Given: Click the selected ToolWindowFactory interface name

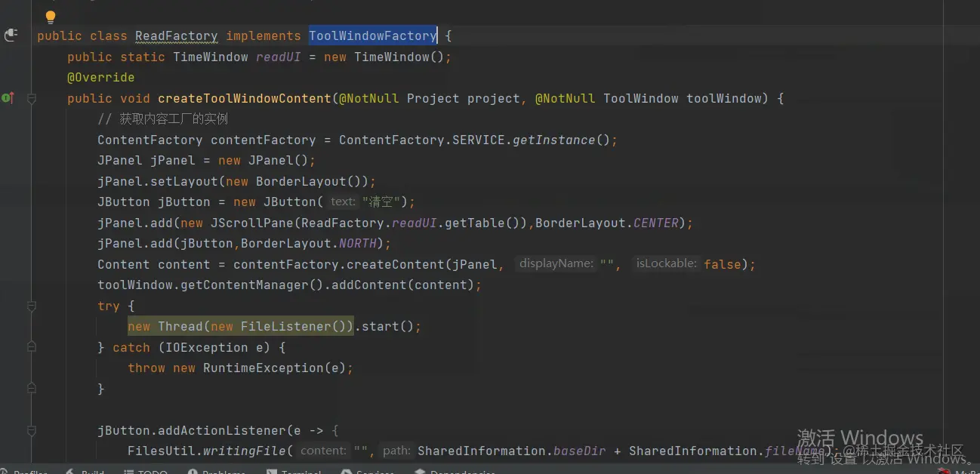Looking at the screenshot, I should coord(373,35).
